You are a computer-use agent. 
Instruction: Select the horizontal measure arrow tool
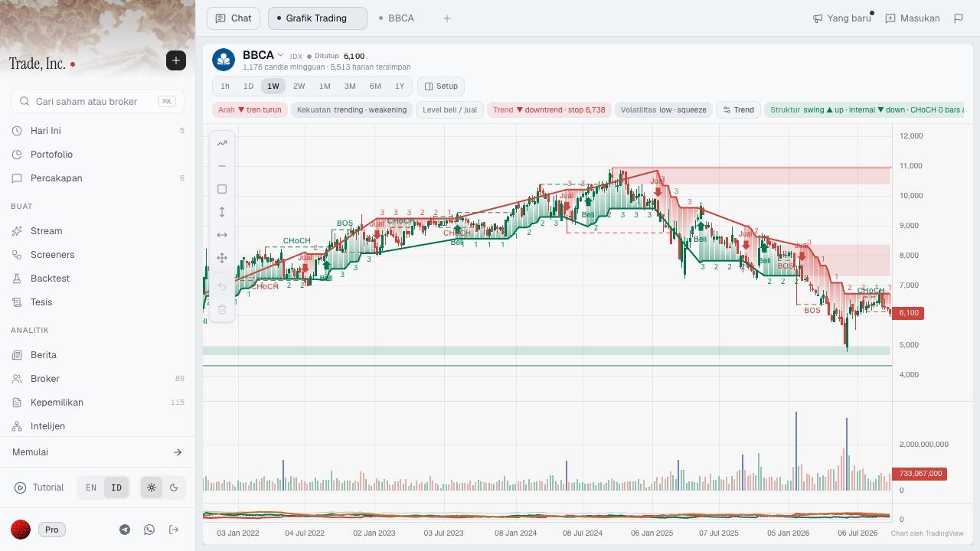tap(222, 235)
